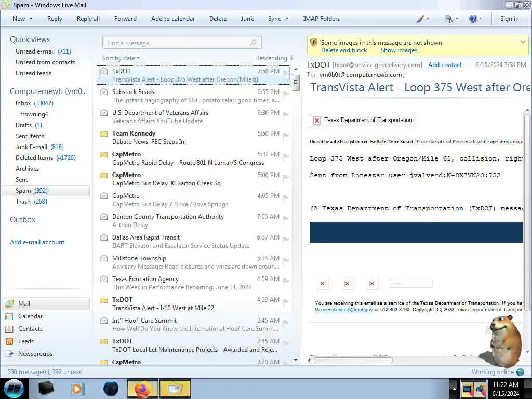Click the descending sort arrow icon
The height and width of the screenshot is (399, 532).
point(292,58)
